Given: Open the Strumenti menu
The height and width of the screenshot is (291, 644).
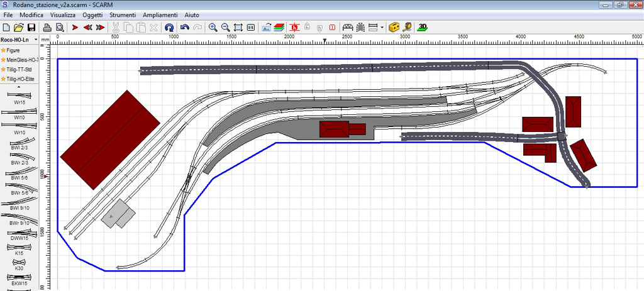Looking at the screenshot, I should pyautogui.click(x=122, y=14).
